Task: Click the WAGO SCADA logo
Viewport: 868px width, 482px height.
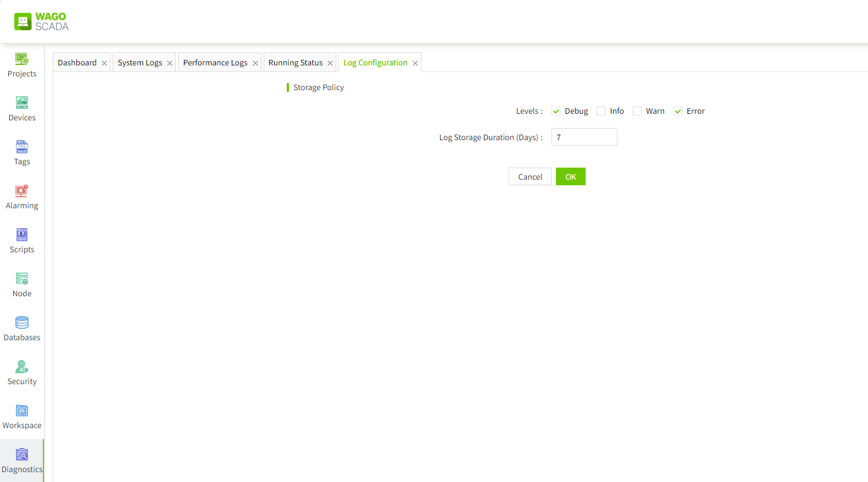Action: pyautogui.click(x=42, y=21)
